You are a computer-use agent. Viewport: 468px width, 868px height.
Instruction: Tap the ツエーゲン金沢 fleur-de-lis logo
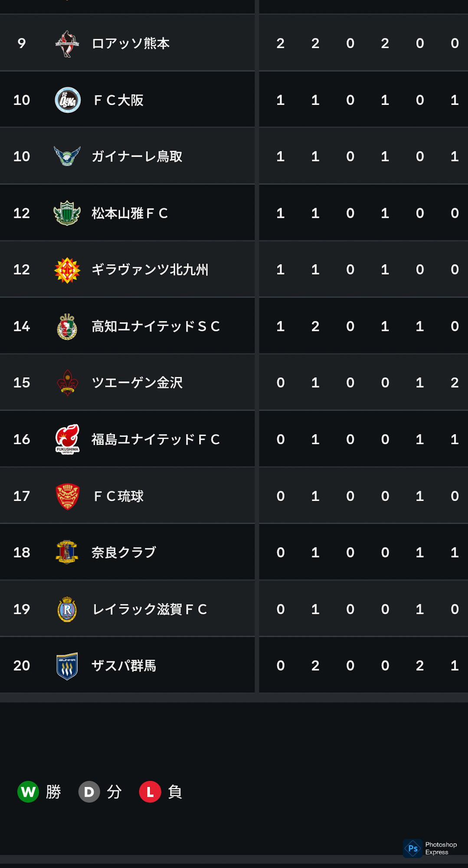(67, 383)
